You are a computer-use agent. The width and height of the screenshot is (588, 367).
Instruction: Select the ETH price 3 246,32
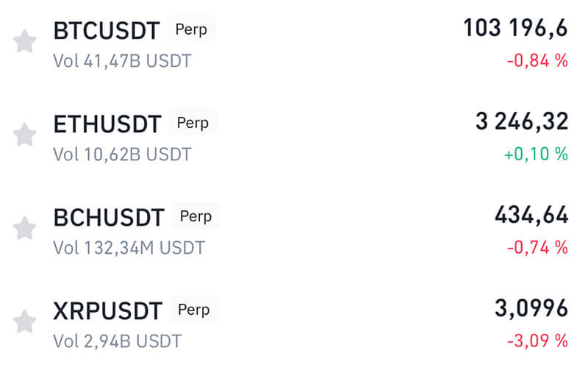click(522, 122)
